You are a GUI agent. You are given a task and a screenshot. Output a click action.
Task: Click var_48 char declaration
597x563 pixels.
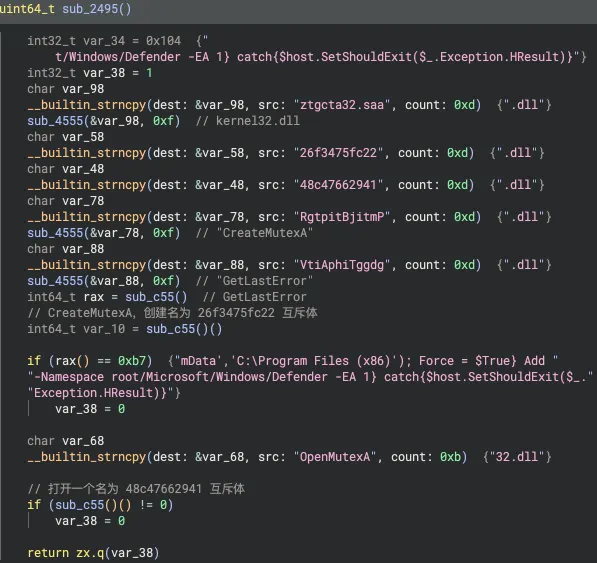(65, 169)
